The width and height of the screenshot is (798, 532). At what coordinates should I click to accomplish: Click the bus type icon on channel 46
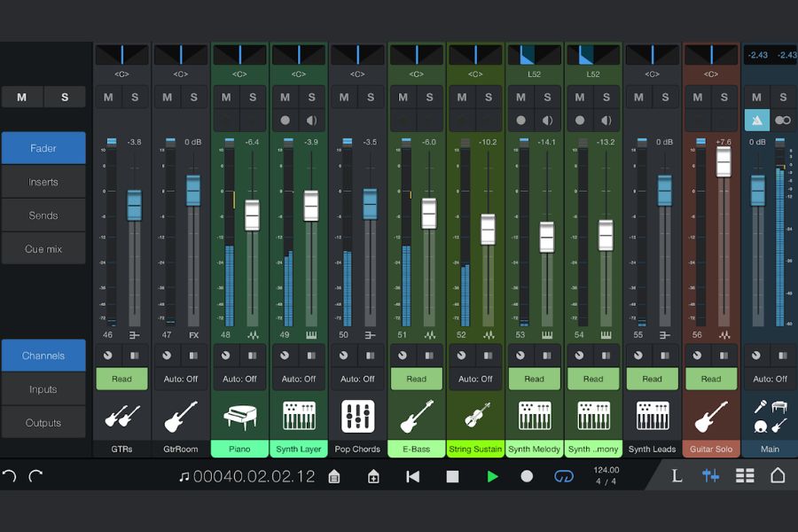[x=135, y=335]
